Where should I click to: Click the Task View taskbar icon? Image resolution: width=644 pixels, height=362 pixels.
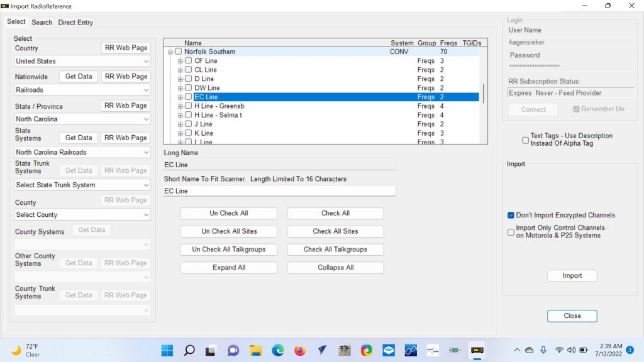pos(211,350)
